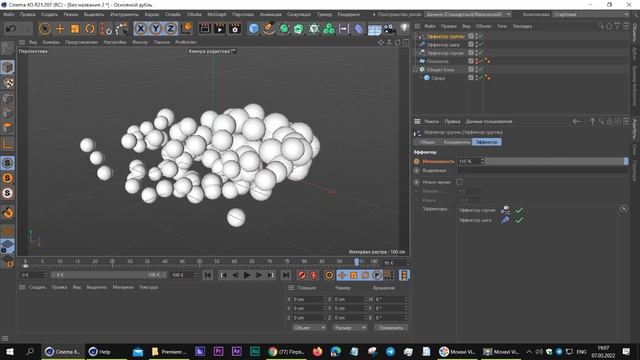Activate the Scale tool
The image size is (640, 360).
[75, 29]
